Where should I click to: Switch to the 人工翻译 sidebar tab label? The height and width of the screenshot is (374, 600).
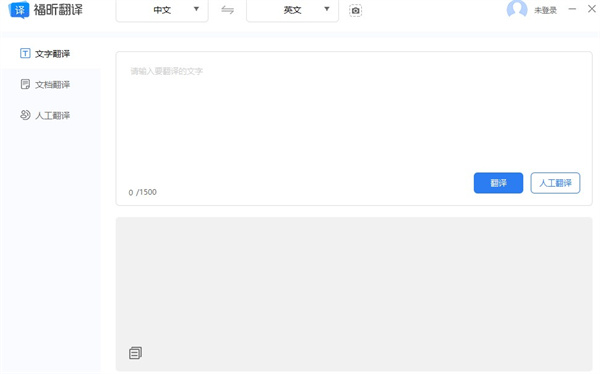click(52, 116)
